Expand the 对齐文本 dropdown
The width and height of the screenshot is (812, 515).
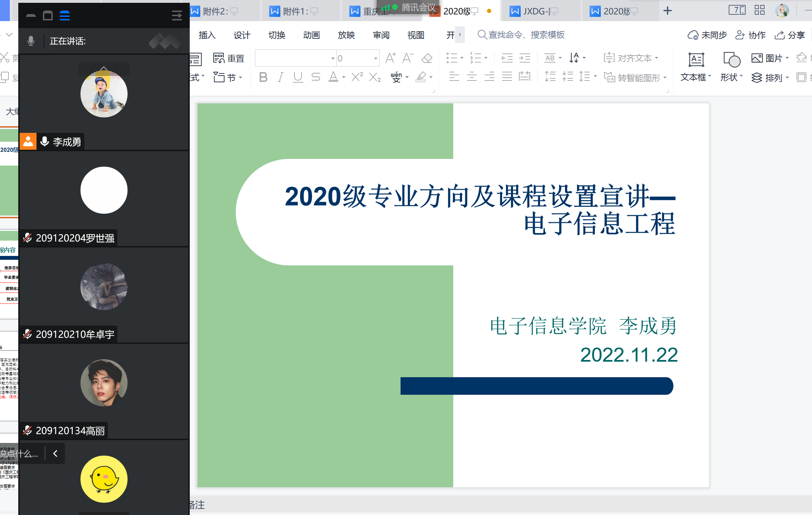click(x=657, y=58)
